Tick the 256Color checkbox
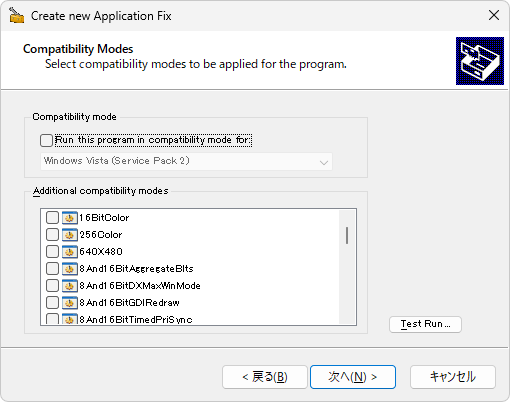Screen dimensions: 510x402 click(x=52, y=235)
